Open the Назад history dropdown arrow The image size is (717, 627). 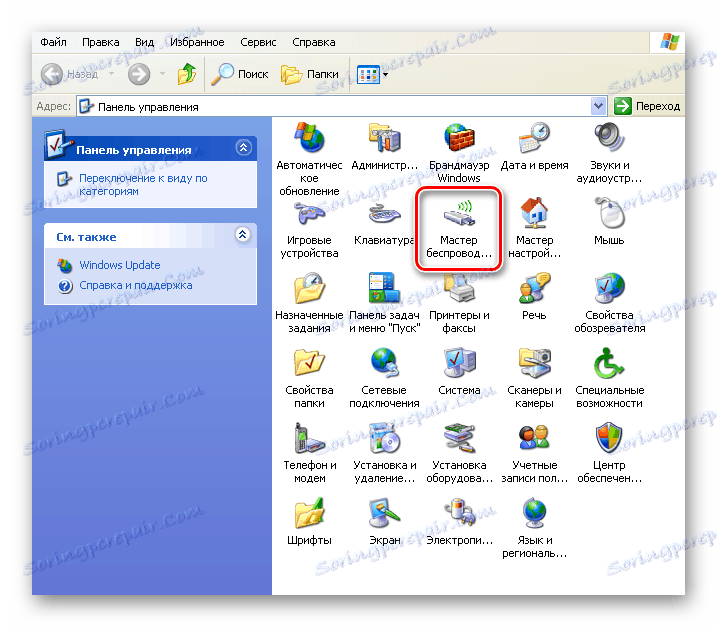pos(111,74)
